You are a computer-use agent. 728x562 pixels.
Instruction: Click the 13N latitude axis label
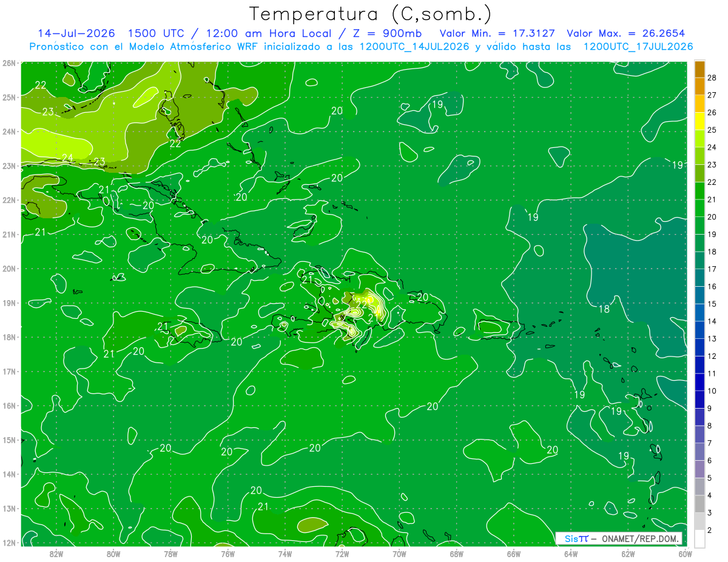point(8,508)
